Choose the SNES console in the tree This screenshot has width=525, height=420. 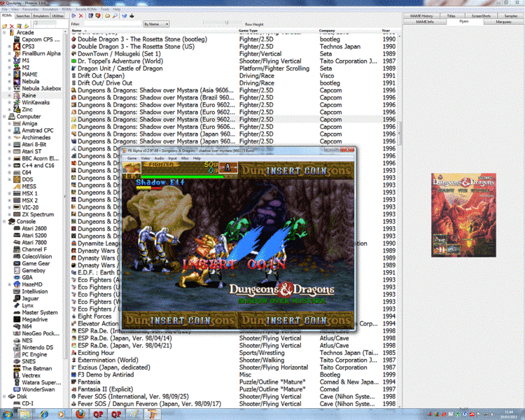(29, 361)
